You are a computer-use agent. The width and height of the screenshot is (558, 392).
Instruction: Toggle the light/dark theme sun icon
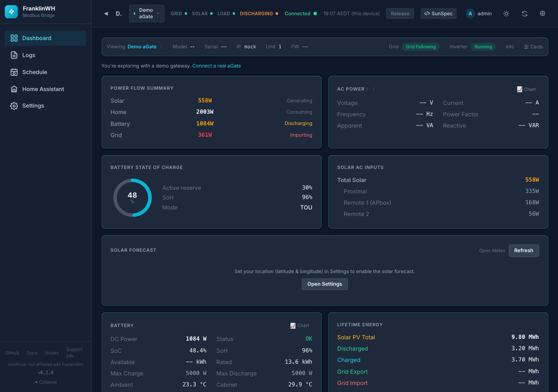[506, 14]
